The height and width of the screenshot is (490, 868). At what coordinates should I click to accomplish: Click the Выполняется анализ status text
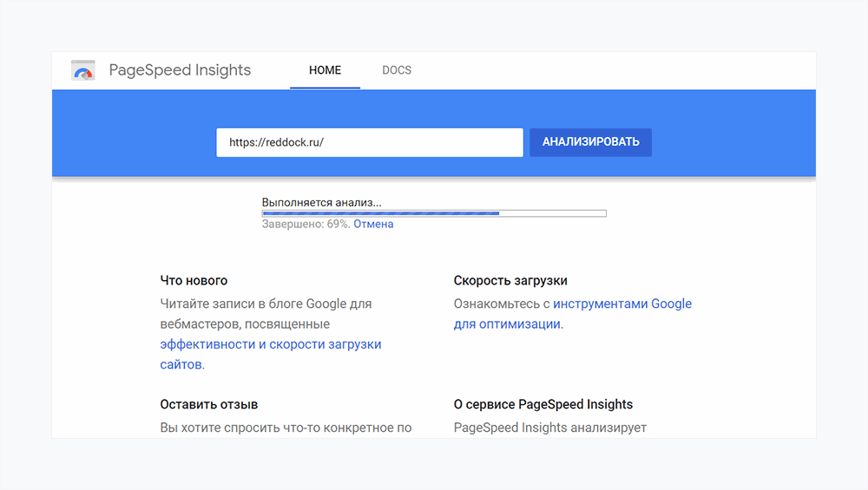(321, 202)
